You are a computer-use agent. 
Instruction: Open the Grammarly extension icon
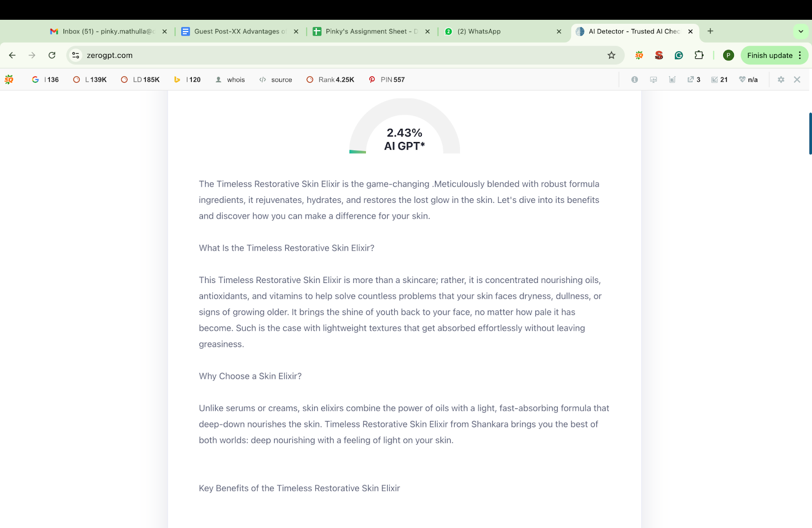(x=679, y=55)
